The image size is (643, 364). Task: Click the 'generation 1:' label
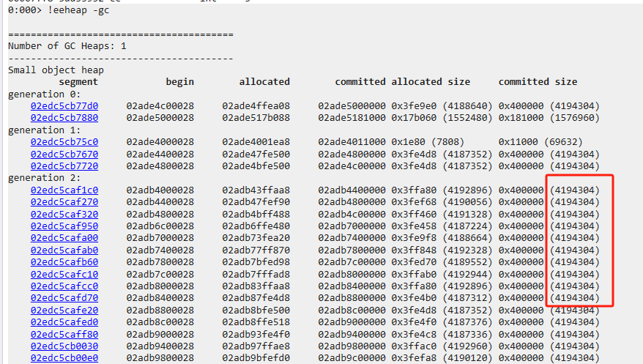pos(44,130)
